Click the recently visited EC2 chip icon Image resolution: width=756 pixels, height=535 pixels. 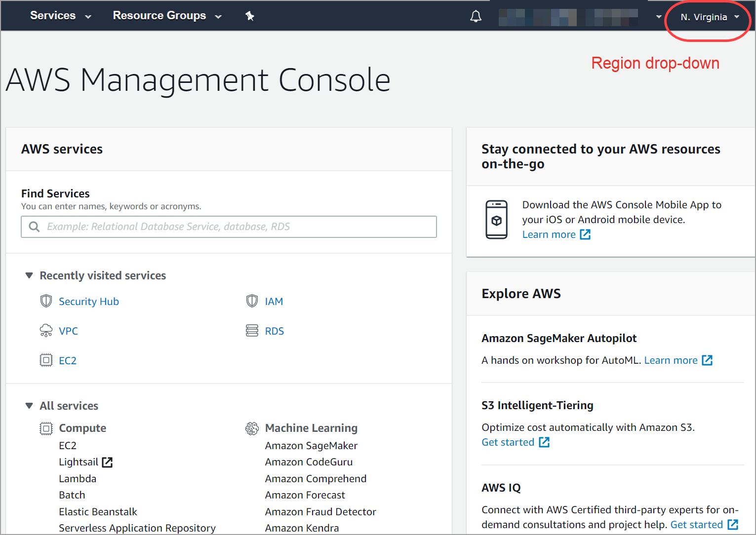(x=46, y=360)
